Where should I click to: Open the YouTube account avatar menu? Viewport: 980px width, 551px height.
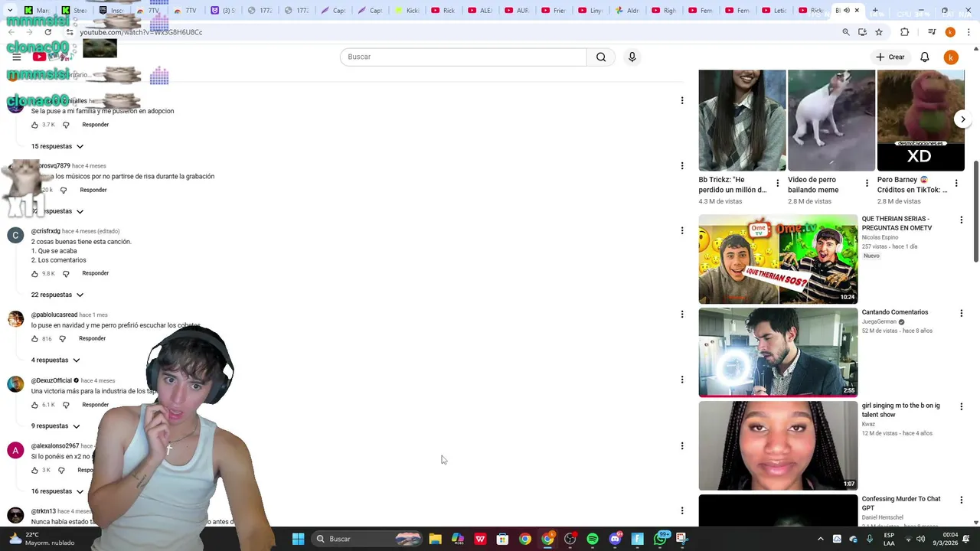[x=951, y=57]
